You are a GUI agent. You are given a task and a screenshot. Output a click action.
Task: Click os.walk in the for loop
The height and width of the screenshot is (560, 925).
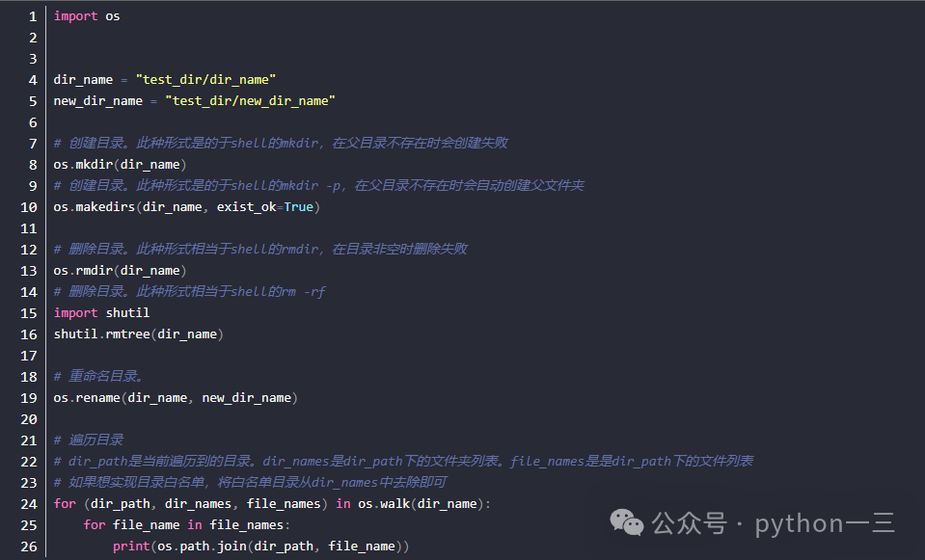[384, 504]
